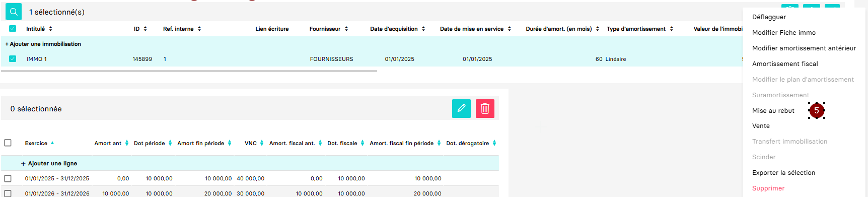Sort by Exercice column arrow
Screen dimensions: 868x197
tap(52, 143)
